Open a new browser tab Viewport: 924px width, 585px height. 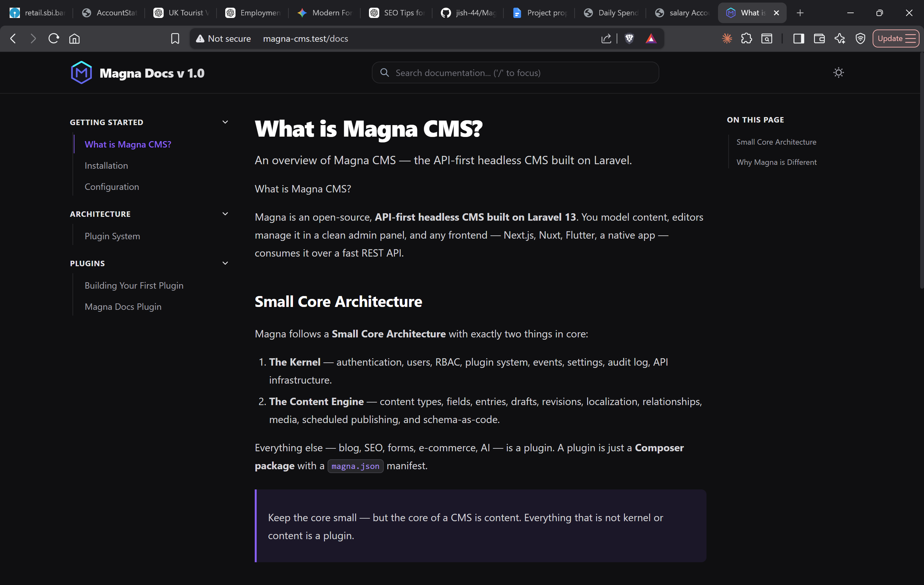[800, 13]
